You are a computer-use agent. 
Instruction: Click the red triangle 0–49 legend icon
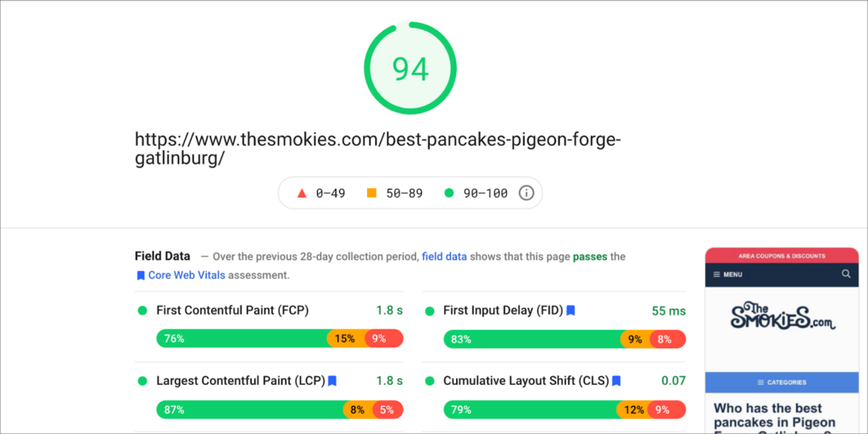(x=302, y=193)
